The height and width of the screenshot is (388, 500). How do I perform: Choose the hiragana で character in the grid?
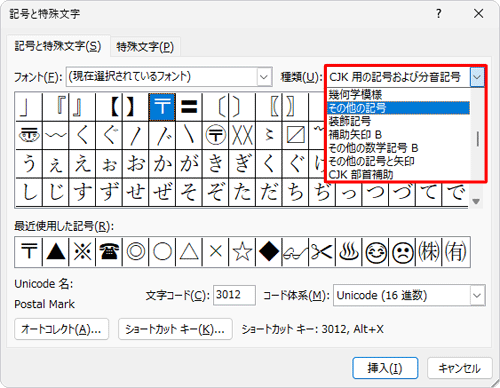pyautogui.click(x=455, y=192)
